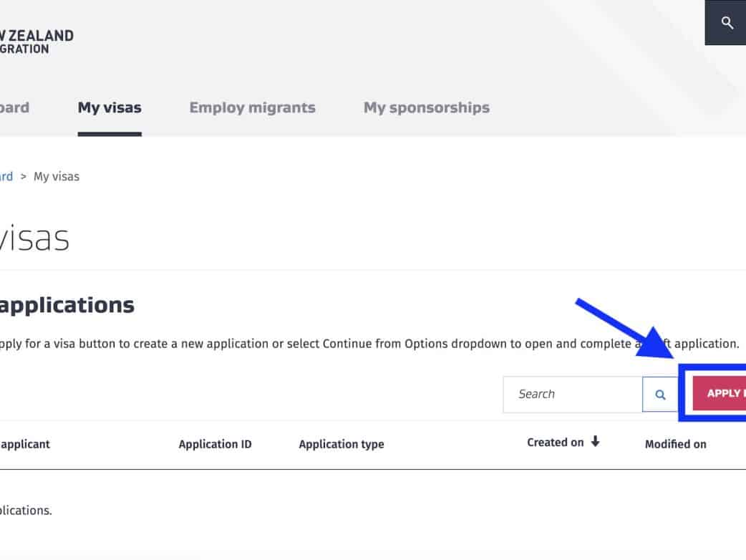Click the site search icon in the header
The width and height of the screenshot is (746, 560).
(x=727, y=23)
